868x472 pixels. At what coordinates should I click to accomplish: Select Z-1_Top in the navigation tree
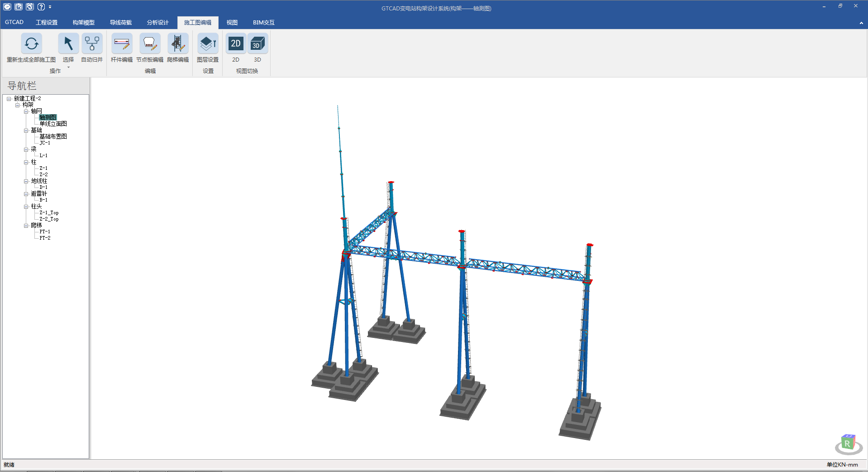click(x=49, y=213)
